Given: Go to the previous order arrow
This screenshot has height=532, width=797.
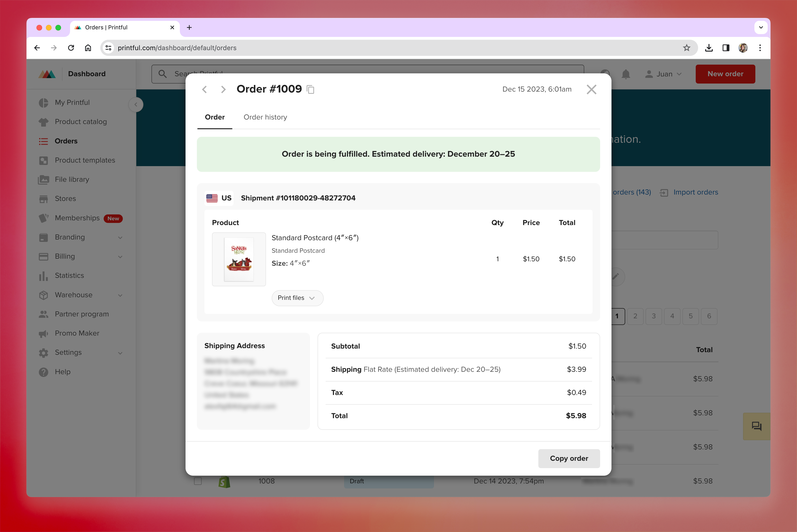Looking at the screenshot, I should point(204,89).
